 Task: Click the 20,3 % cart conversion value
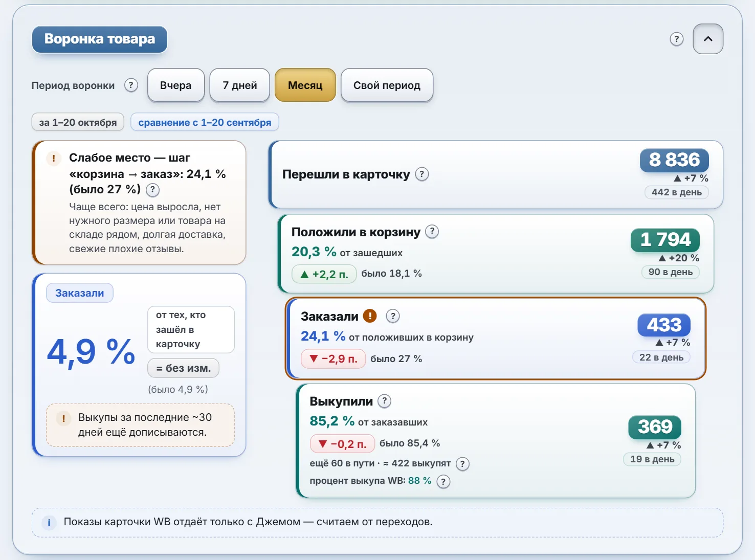point(314,252)
